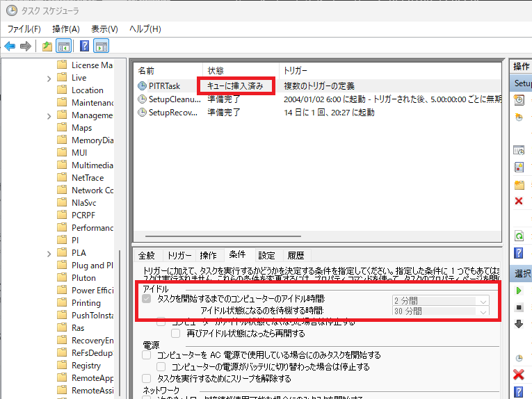The image size is (532, 399).
Task: Toggle the computer idle time checkbox
Action: [x=147, y=299]
